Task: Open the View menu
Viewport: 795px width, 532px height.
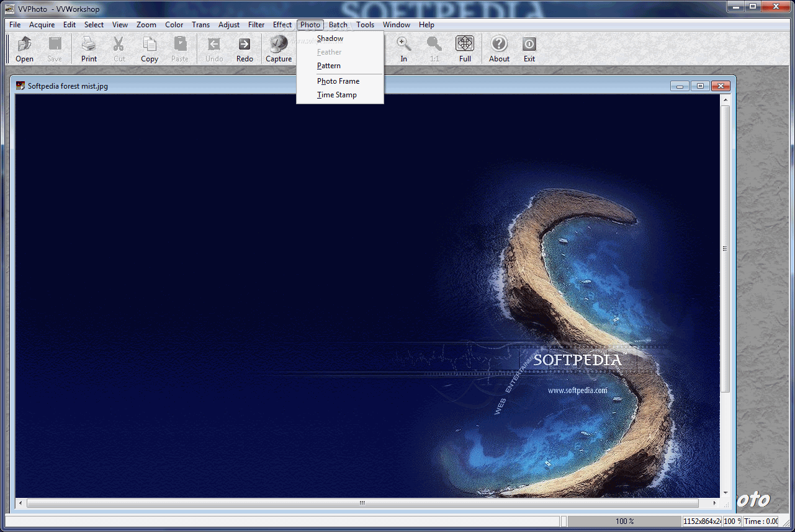Action: click(120, 25)
